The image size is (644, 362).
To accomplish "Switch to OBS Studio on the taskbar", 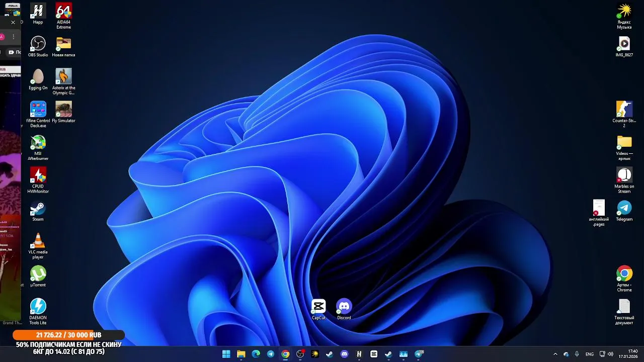I will click(300, 354).
